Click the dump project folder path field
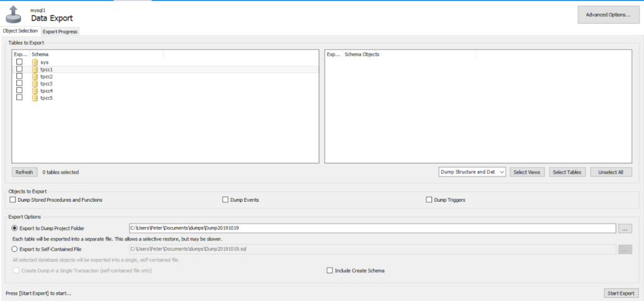Image resolution: width=644 pixels, height=301 pixels. click(x=372, y=228)
